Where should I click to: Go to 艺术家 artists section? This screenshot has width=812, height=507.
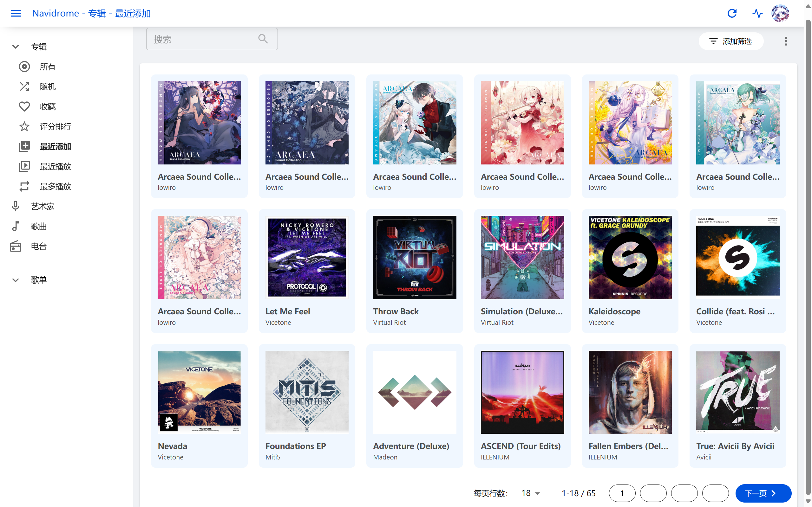coord(43,207)
